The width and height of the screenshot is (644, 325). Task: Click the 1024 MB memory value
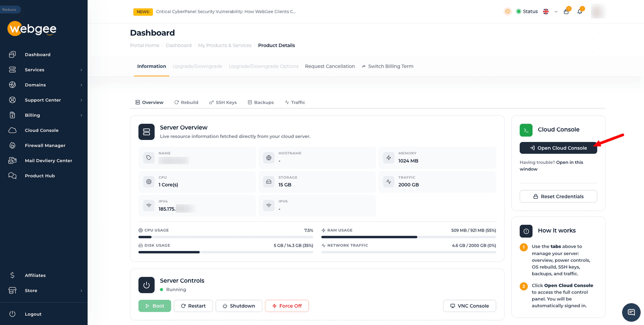click(x=408, y=161)
